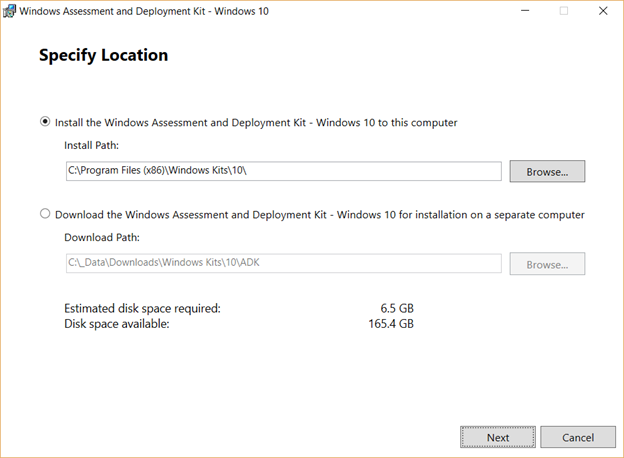The width and height of the screenshot is (624, 458).
Task: Click the 'Specify Location' heading
Action: coord(103,55)
